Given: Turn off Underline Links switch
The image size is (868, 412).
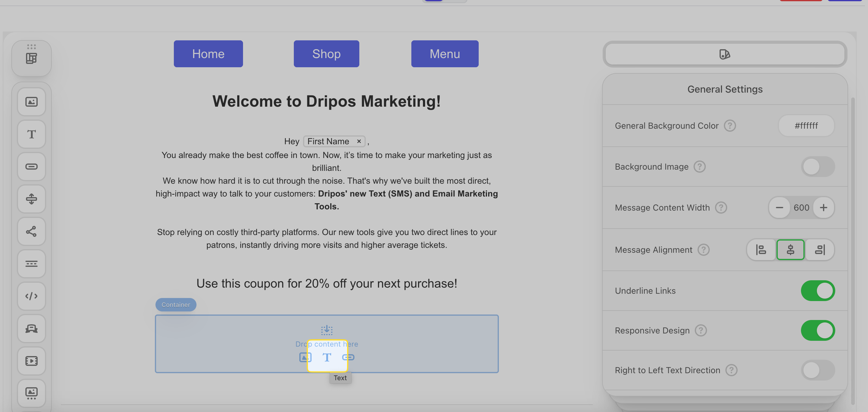Looking at the screenshot, I should click(x=817, y=291).
